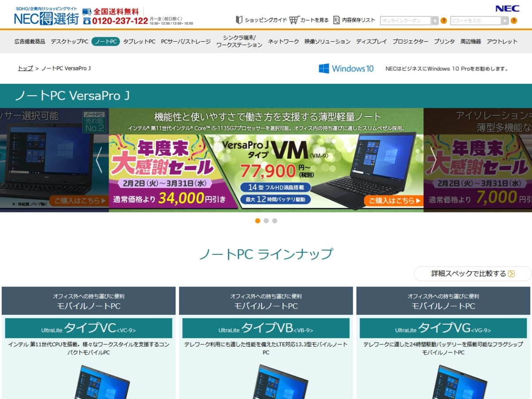Image resolution: width=532 pixels, height=399 pixels.
Task: Open プリンタ menu
Action: (444, 42)
